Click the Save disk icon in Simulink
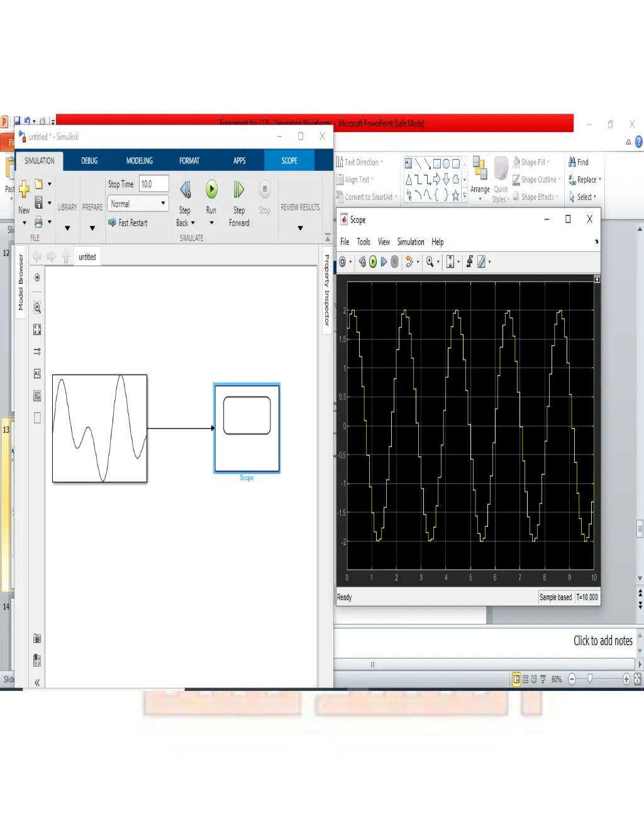This screenshot has height=833, width=644. [x=38, y=202]
